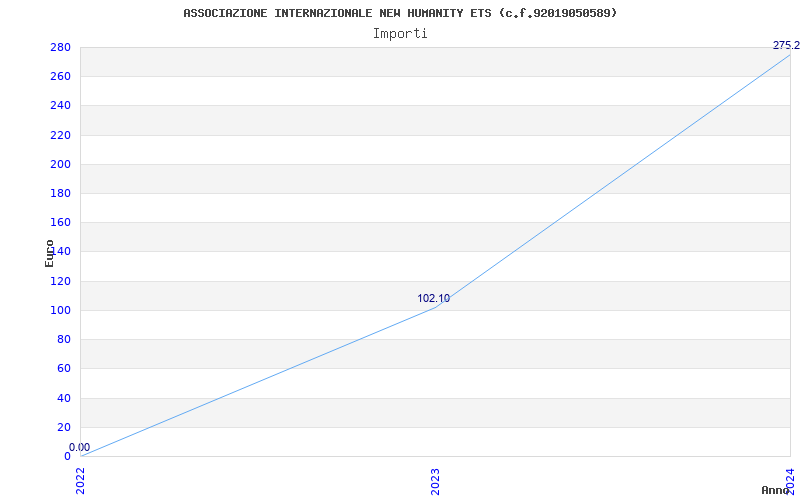Click the 280 y-axis value
This screenshot has height=500, width=800.
tap(60, 47)
